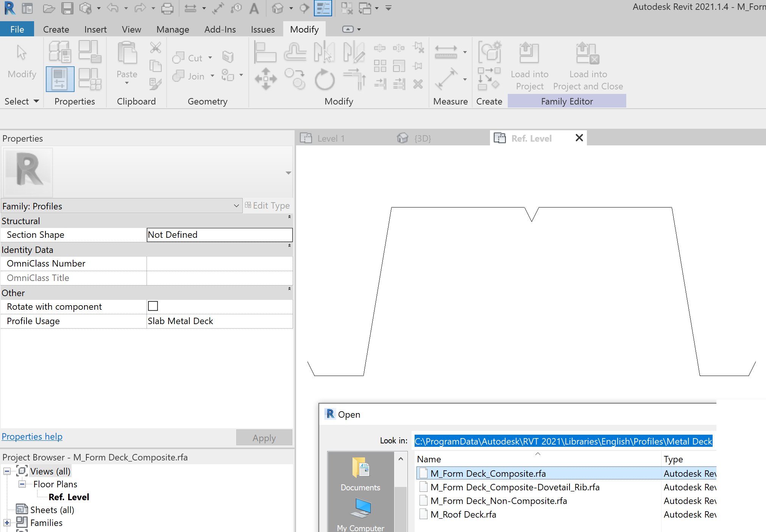
Task: Switch to the Create ribbon tab
Action: 56,29
